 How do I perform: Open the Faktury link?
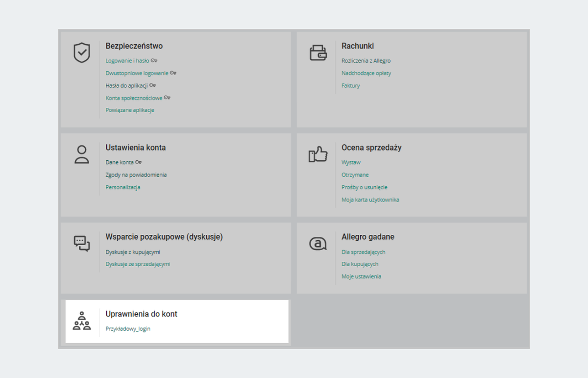point(351,86)
